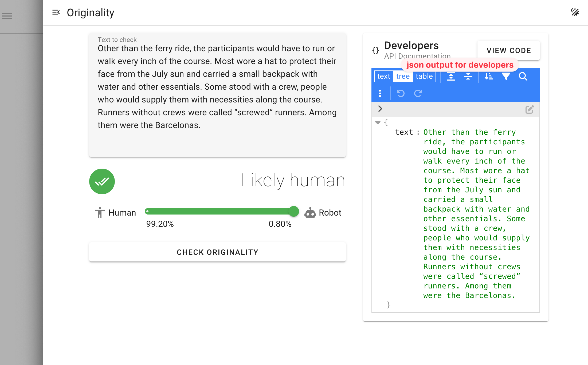Click the undo arrow in editor
This screenshot has width=588, height=365.
click(401, 93)
